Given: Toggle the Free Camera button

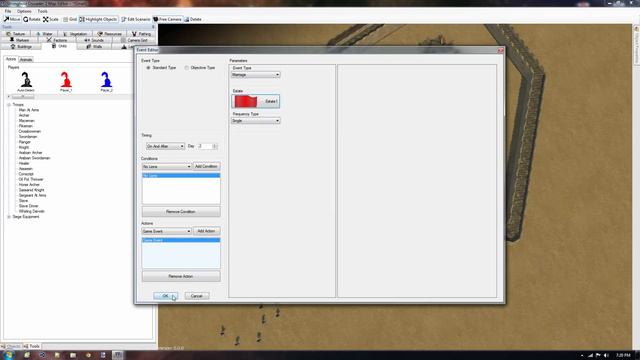Looking at the screenshot, I should pos(167,19).
